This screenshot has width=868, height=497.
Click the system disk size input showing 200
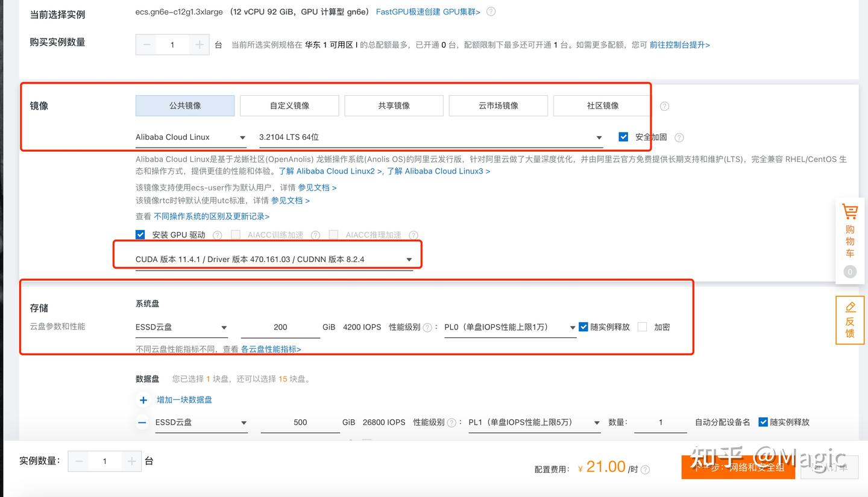click(x=280, y=327)
